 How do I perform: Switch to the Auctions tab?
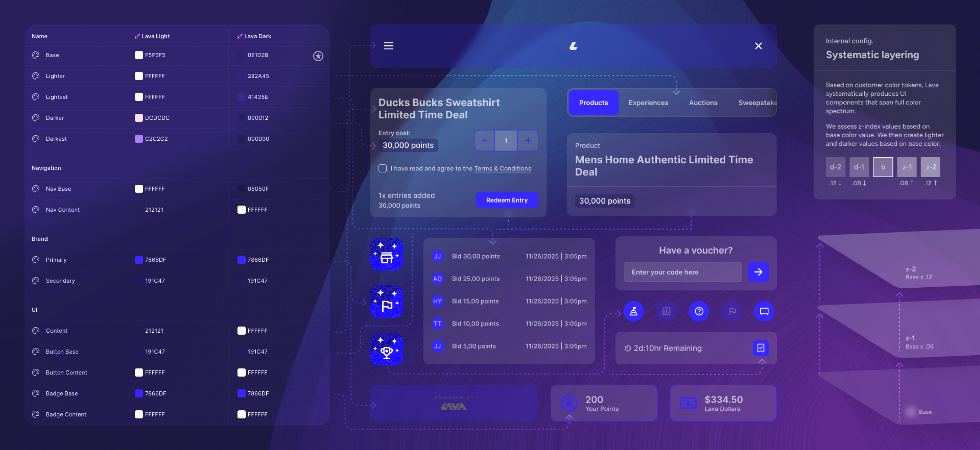pos(703,103)
